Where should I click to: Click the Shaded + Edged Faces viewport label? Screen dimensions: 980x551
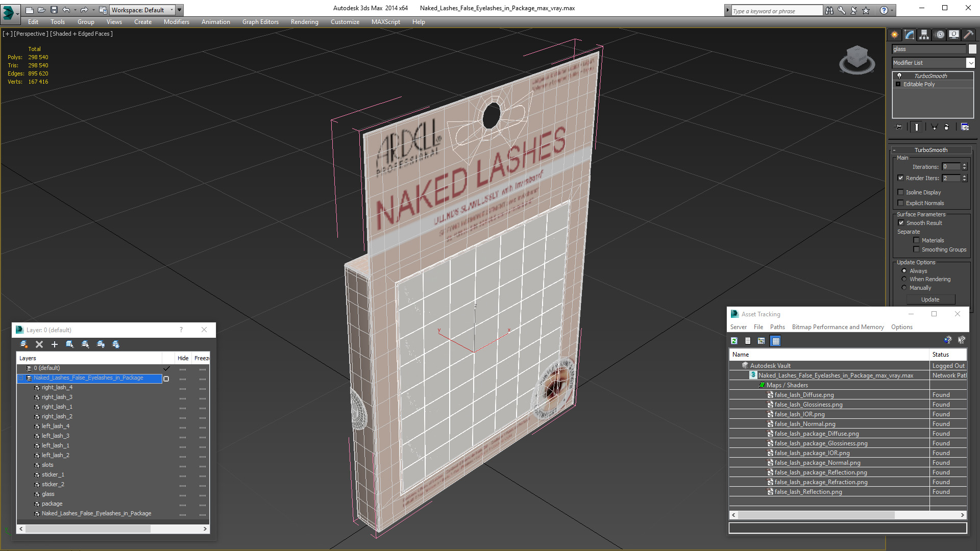pyautogui.click(x=81, y=34)
